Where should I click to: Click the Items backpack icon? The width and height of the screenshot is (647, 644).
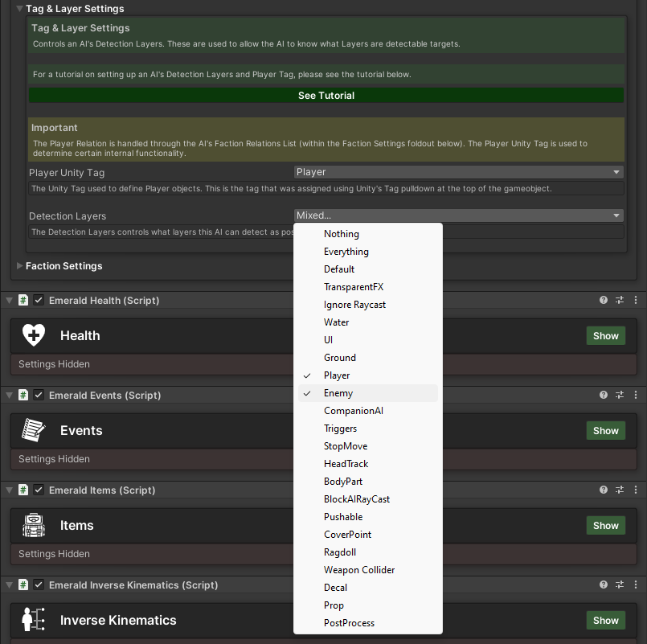34,526
